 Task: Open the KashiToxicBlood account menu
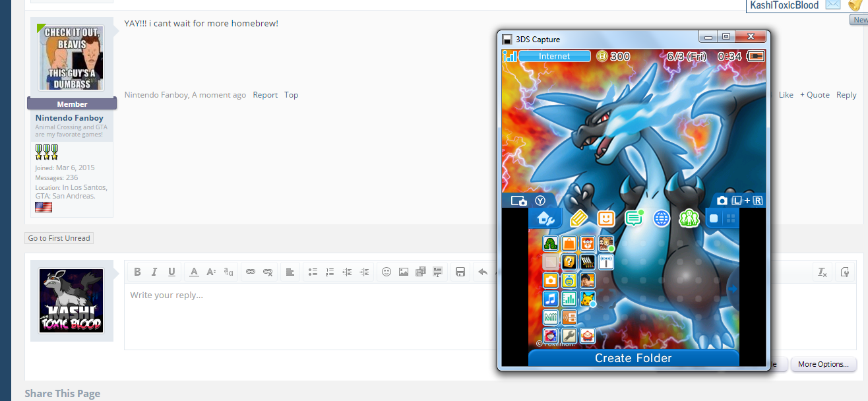pos(784,5)
